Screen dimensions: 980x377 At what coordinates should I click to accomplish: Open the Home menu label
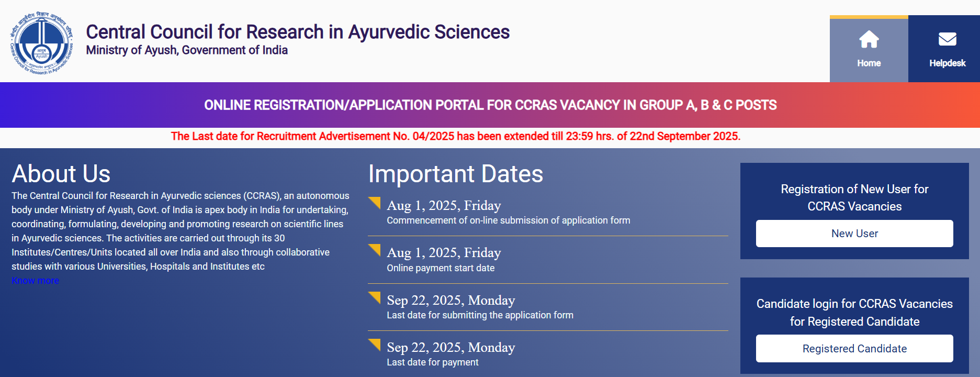tap(869, 63)
